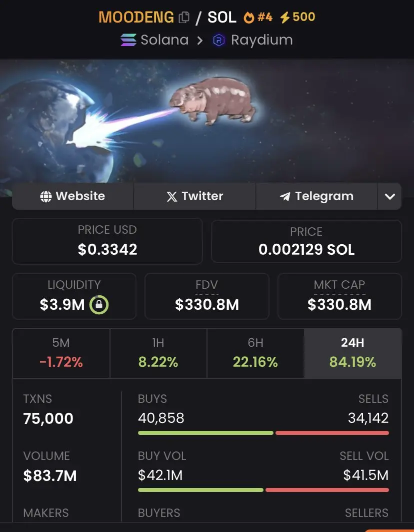414x532 pixels.
Task: Click the Solana chain logo
Action: pyautogui.click(x=128, y=40)
